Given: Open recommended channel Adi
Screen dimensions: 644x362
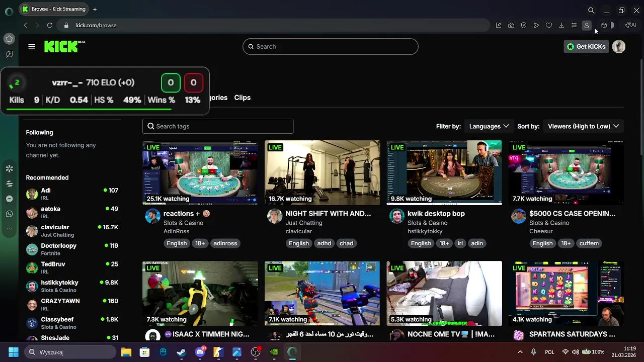Looking at the screenshot, I should point(72,194).
